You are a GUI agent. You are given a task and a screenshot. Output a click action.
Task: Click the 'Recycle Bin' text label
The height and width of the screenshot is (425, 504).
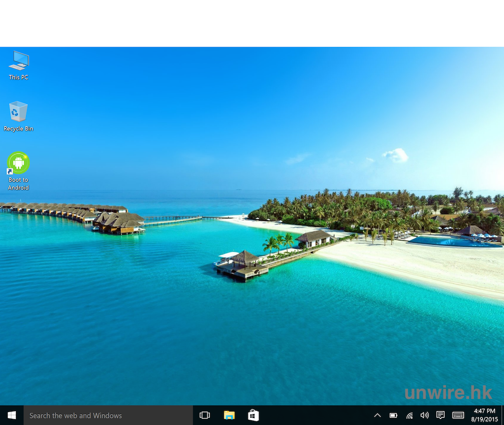pyautogui.click(x=19, y=129)
